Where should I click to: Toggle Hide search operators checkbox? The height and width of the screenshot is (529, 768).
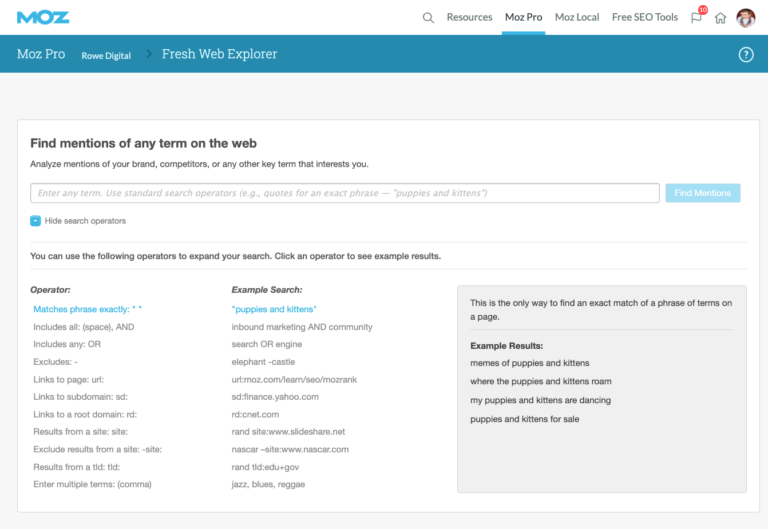(x=35, y=221)
